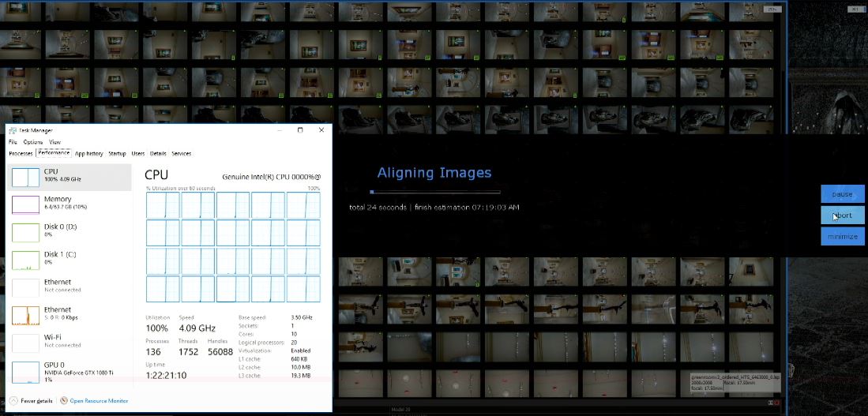This screenshot has width=868, height=416.
Task: Click the Virtualization Enabled value
Action: point(301,350)
